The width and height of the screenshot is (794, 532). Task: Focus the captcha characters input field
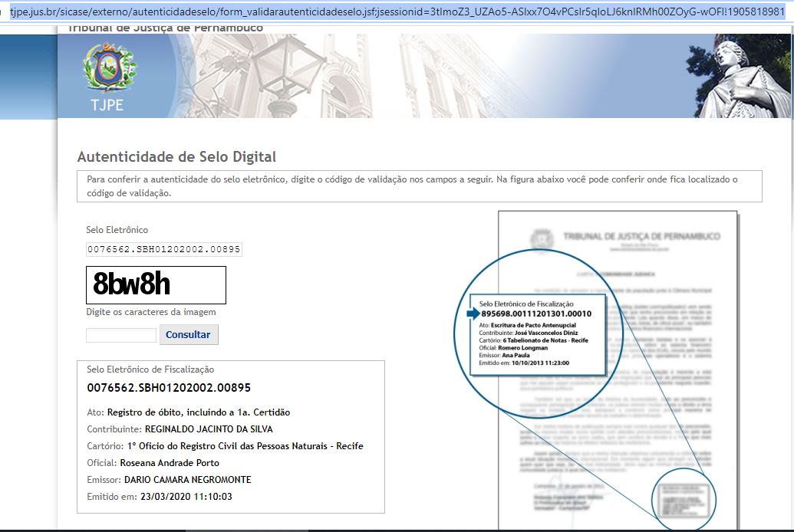point(121,335)
